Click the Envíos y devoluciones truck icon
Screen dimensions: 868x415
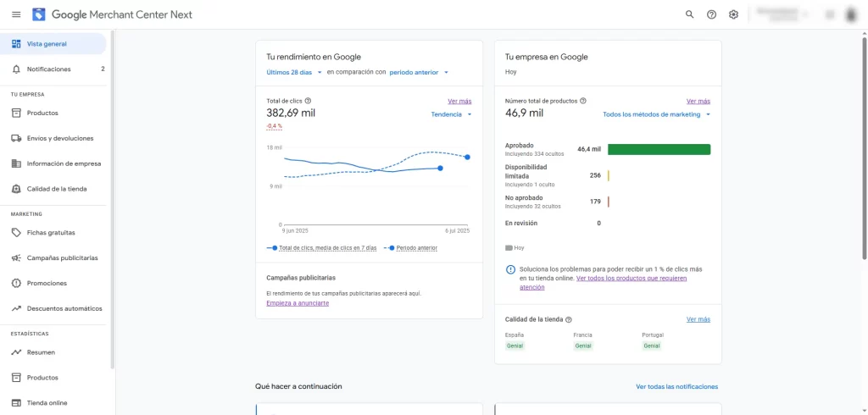point(16,138)
